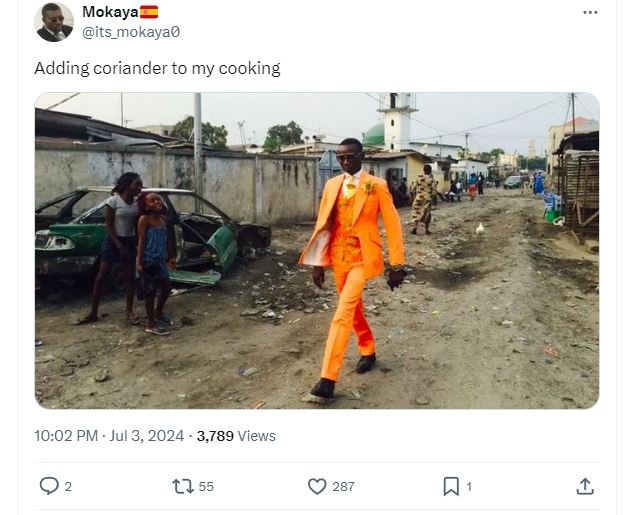Image resolution: width=623 pixels, height=515 pixels.
Task: Like the tweet with the heart icon
Action: click(x=317, y=486)
